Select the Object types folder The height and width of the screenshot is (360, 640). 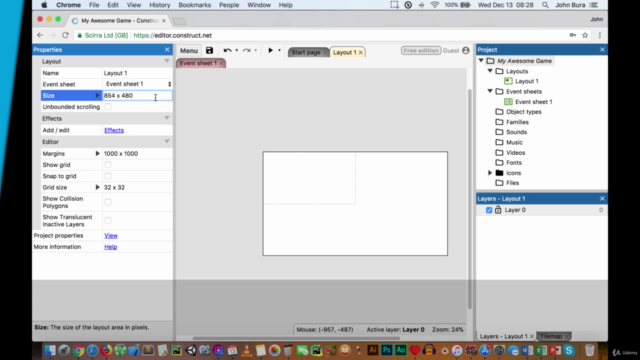pos(524,112)
